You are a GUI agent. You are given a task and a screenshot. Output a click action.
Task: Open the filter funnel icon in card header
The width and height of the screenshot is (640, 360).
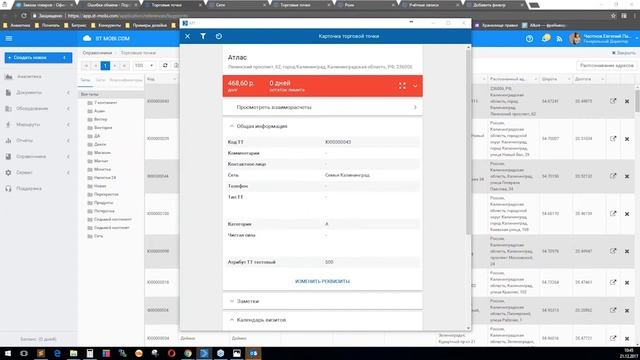click(x=203, y=36)
